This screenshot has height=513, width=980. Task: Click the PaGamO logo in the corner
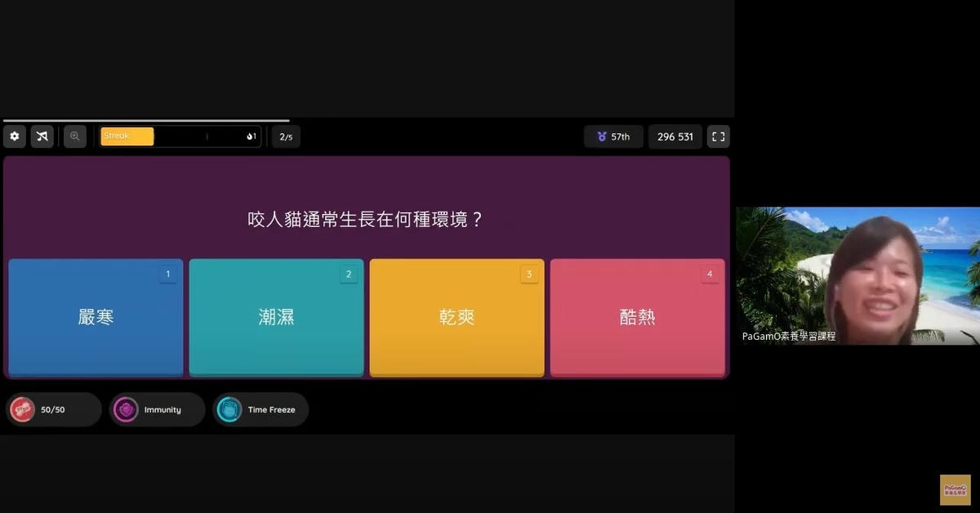[955, 489]
